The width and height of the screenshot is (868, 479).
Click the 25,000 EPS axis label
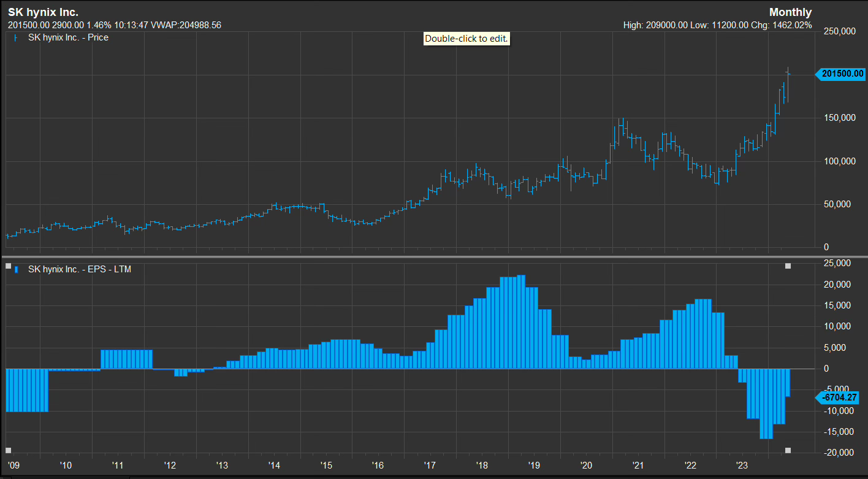838,263
